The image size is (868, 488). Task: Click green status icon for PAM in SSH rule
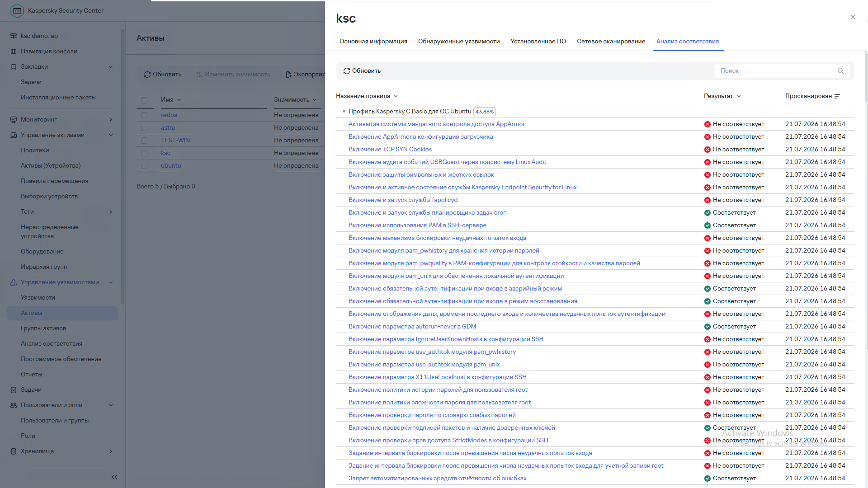click(708, 225)
